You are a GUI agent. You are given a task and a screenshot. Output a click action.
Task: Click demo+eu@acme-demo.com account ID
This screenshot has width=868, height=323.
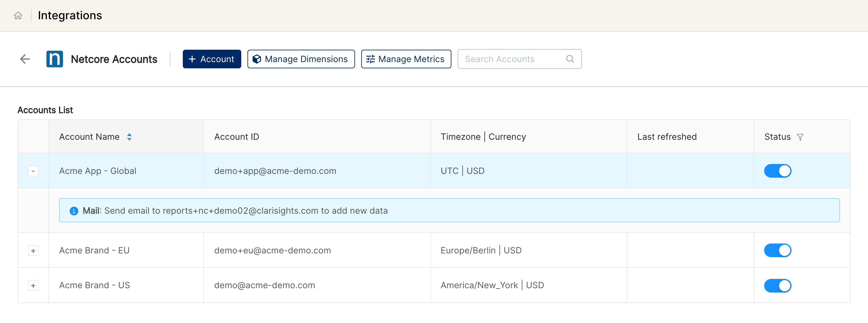click(273, 251)
